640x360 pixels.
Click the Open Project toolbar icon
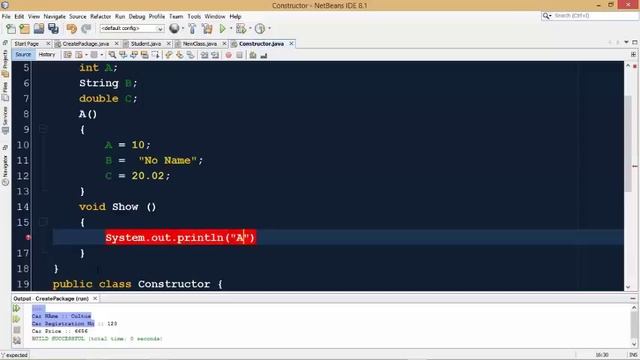tap(39, 29)
